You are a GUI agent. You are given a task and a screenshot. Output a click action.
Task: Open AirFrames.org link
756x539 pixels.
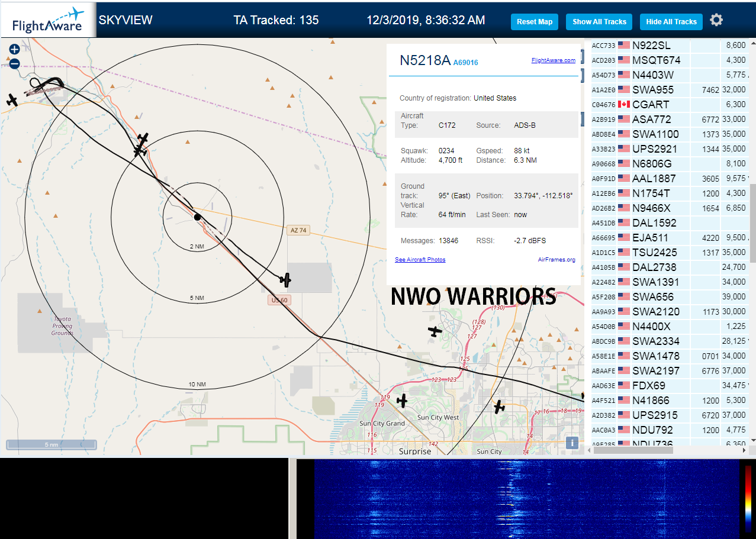(x=556, y=260)
